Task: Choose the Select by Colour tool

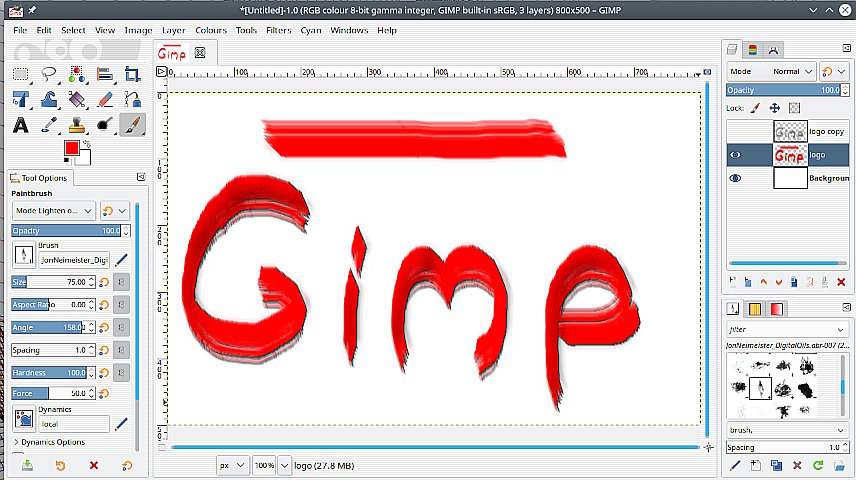Action: click(x=76, y=74)
